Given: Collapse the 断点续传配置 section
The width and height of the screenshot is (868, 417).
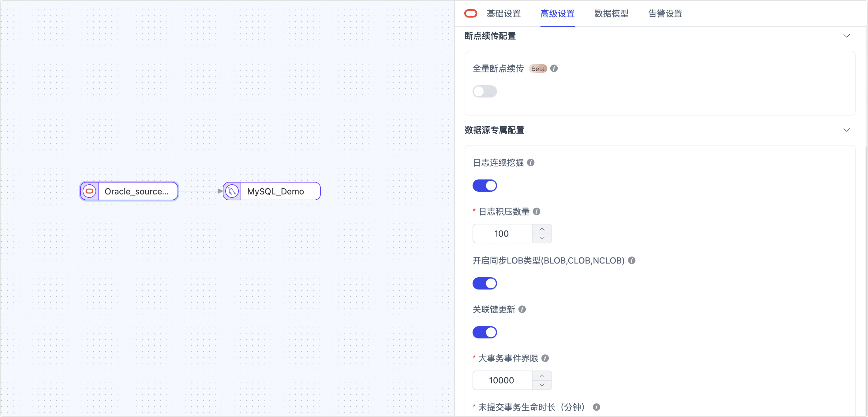Looking at the screenshot, I should point(847,36).
